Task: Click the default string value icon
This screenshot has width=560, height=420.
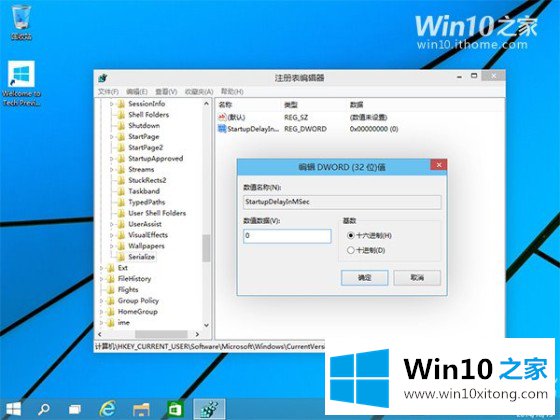Action: tap(222, 117)
